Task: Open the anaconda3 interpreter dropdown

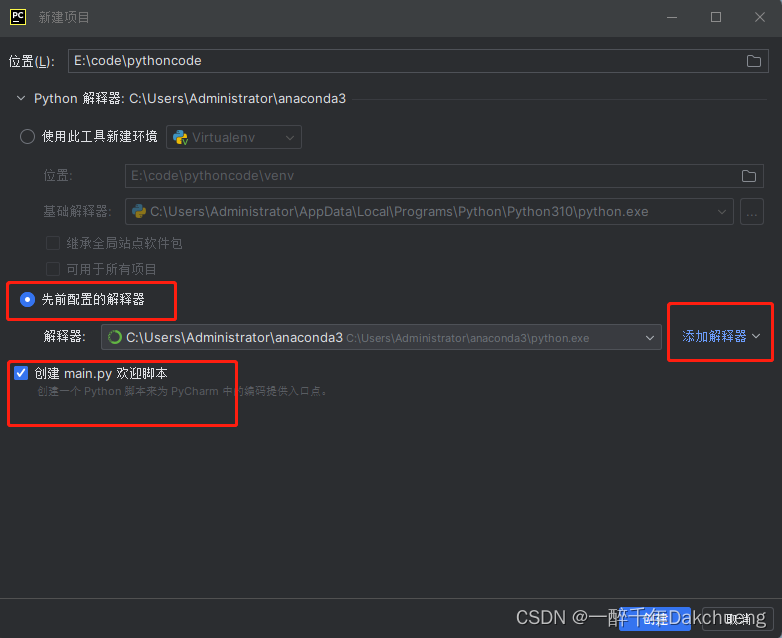Action: click(x=650, y=338)
